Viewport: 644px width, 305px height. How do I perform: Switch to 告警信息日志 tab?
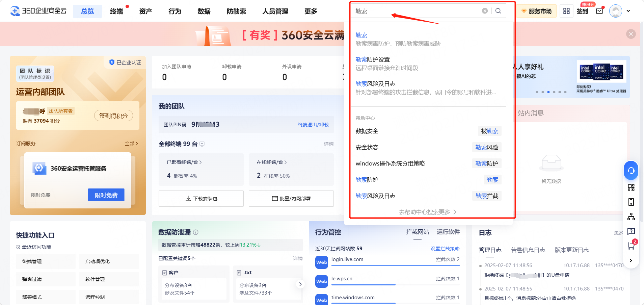(x=528, y=250)
